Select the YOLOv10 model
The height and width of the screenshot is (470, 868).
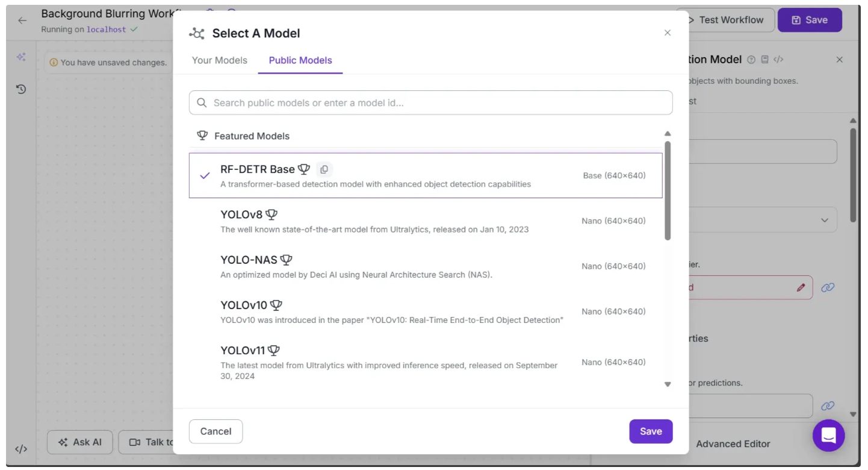426,311
